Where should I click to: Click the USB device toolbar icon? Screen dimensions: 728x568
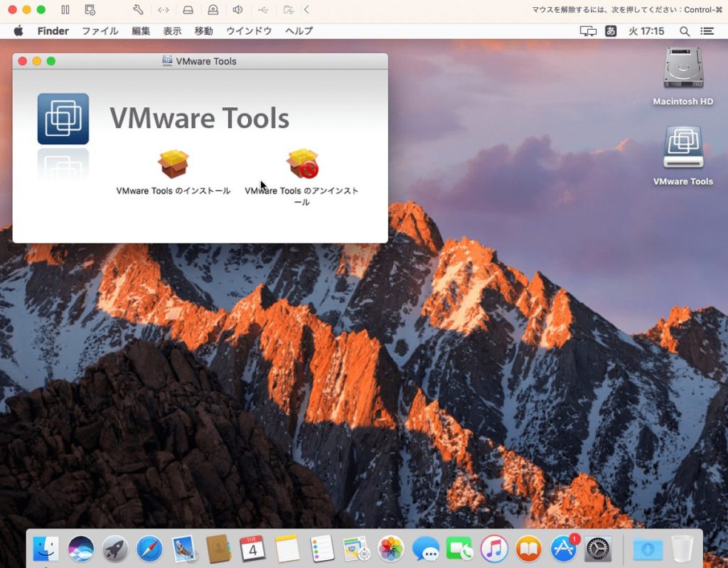[263, 10]
